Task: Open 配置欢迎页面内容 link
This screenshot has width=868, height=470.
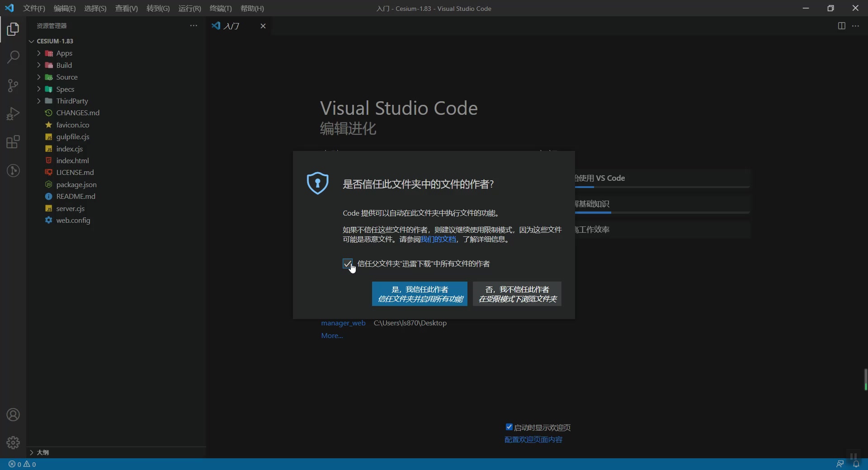Action: pyautogui.click(x=533, y=440)
